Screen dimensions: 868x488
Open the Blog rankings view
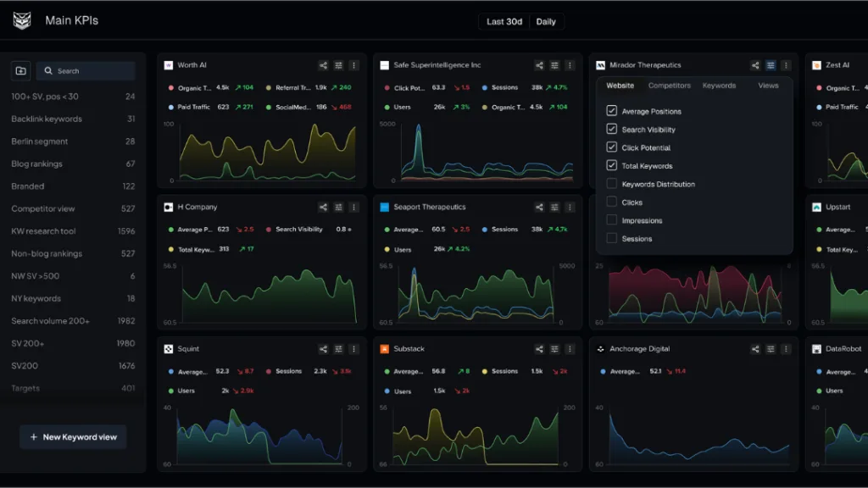click(73, 164)
